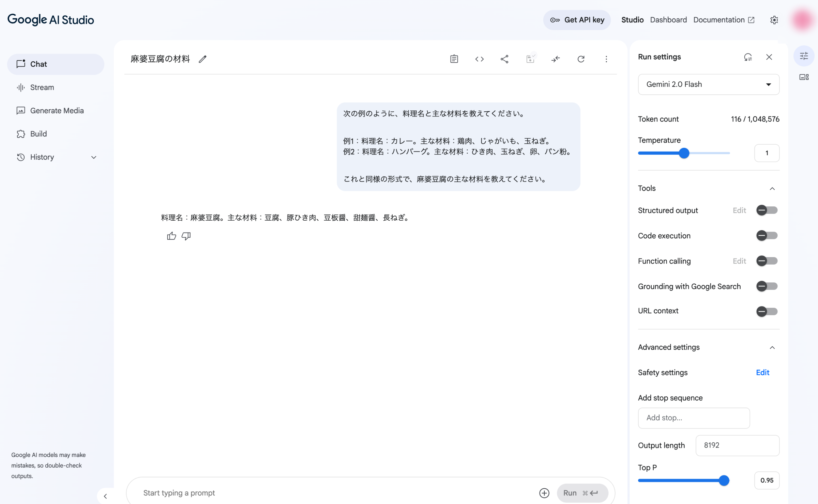This screenshot has width=818, height=504.
Task: Click the plus icon to insert media
Action: click(x=544, y=493)
